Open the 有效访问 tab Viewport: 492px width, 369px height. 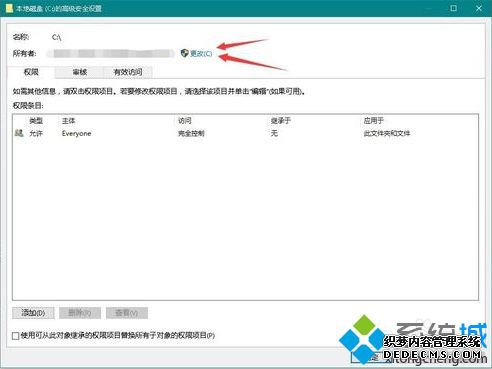128,72
